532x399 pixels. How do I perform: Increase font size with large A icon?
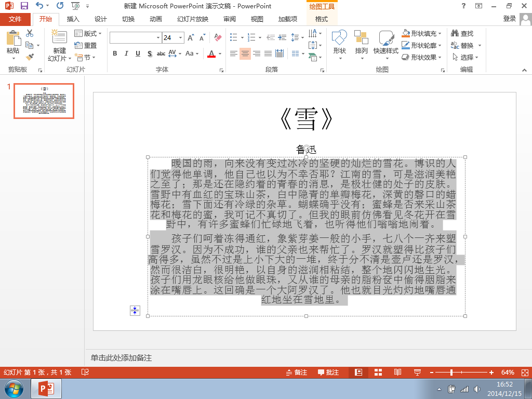[191, 37]
